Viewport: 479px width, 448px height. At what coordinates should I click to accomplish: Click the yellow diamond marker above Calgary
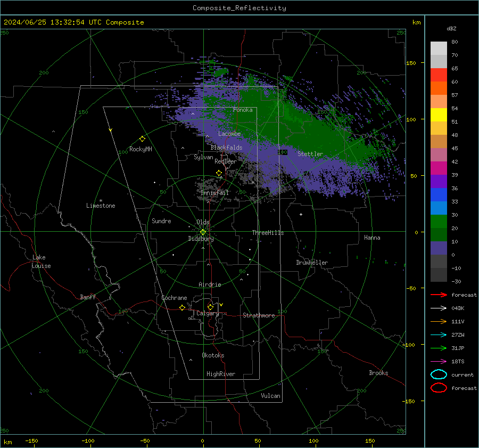tap(210, 307)
